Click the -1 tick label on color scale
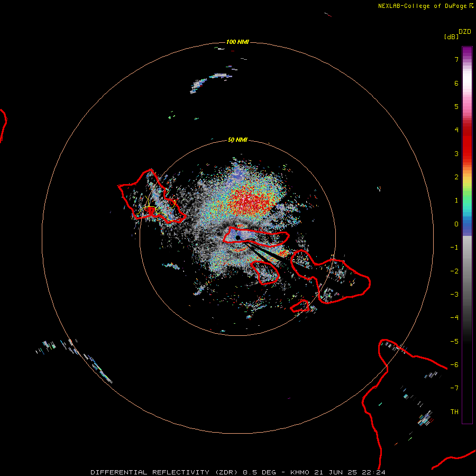This screenshot has width=476, height=476. [x=454, y=248]
